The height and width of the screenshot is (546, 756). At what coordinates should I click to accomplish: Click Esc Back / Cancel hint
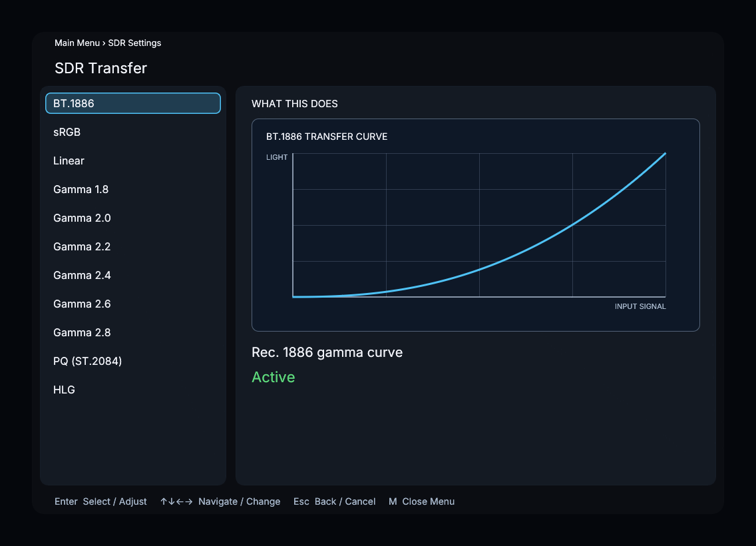tap(335, 501)
